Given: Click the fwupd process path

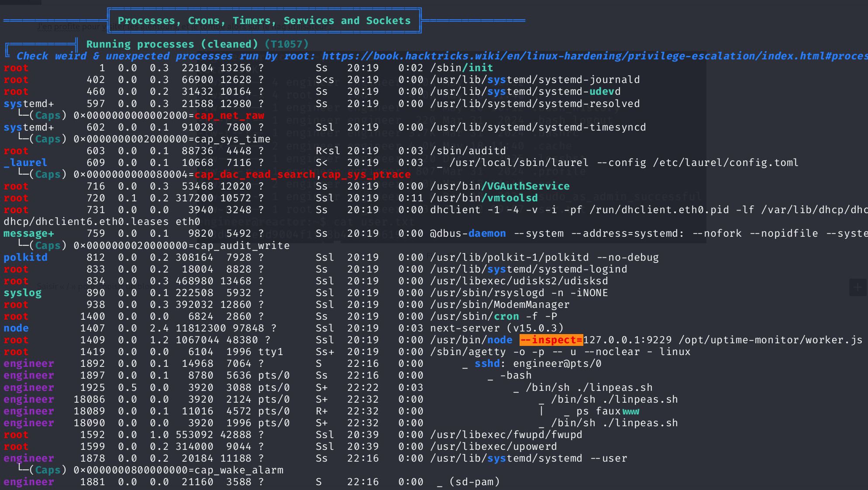Looking at the screenshot, I should 506,435.
